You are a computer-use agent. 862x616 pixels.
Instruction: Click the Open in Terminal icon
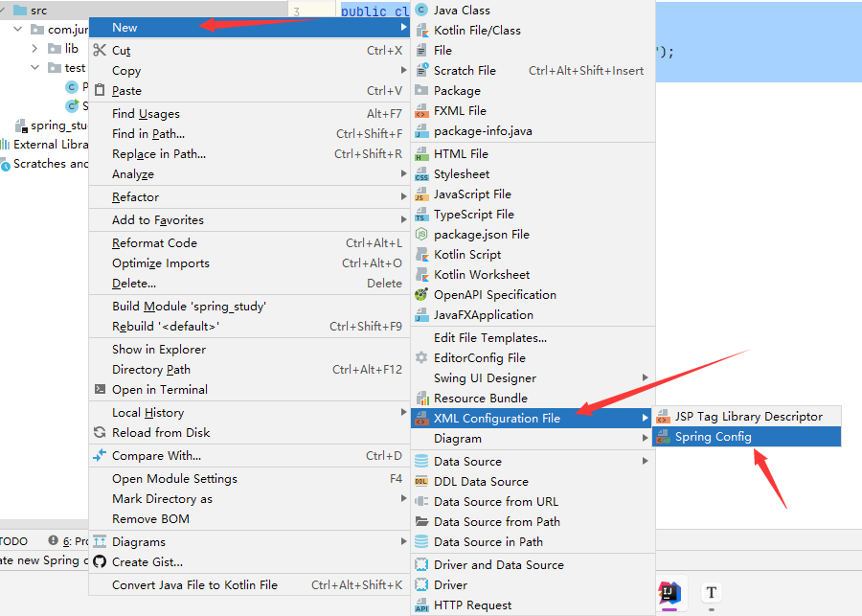100,389
